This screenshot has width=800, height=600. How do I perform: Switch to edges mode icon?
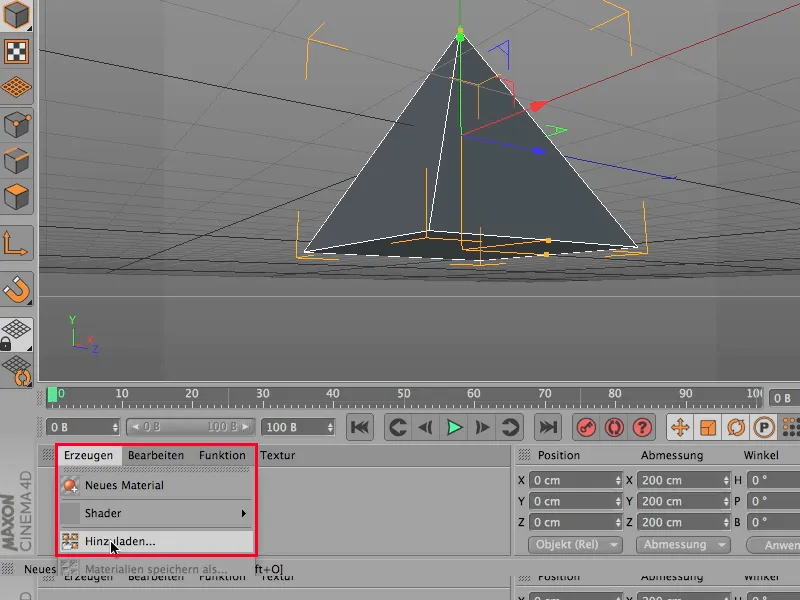(x=16, y=161)
